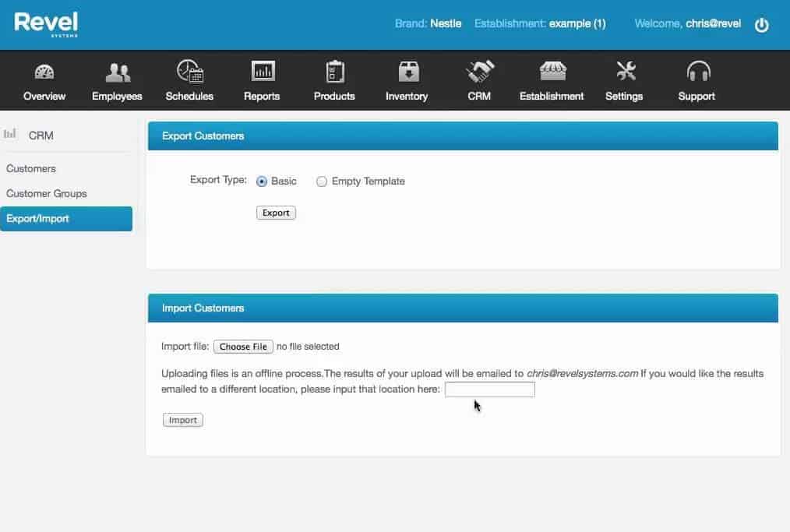Click the Support headphones icon

[698, 72]
